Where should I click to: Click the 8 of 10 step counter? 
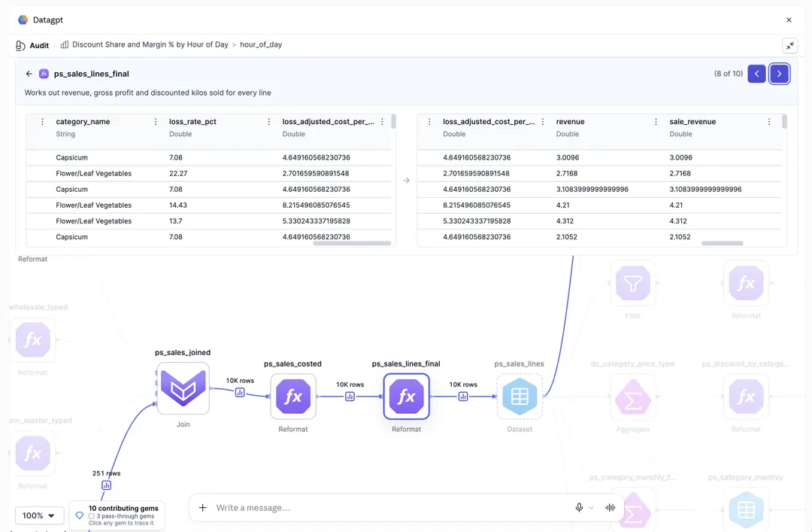(x=728, y=74)
